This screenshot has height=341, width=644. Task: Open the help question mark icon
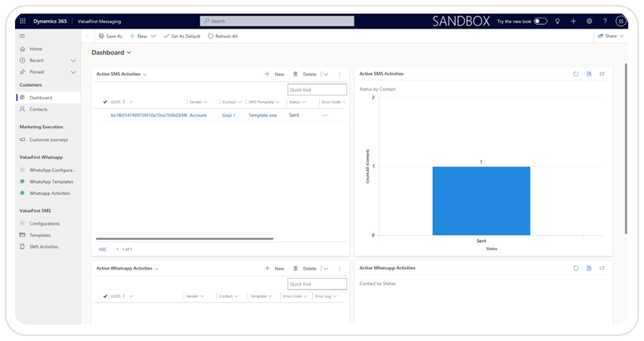coord(605,21)
